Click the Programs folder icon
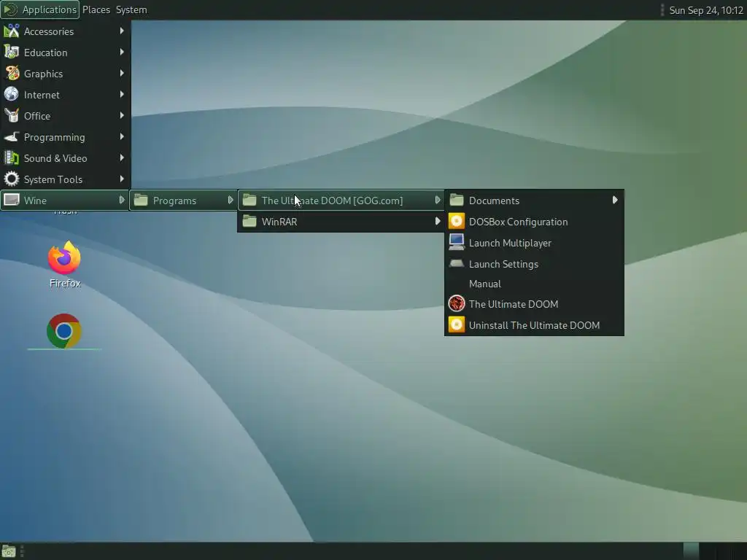The height and width of the screenshot is (560, 747). (x=141, y=201)
